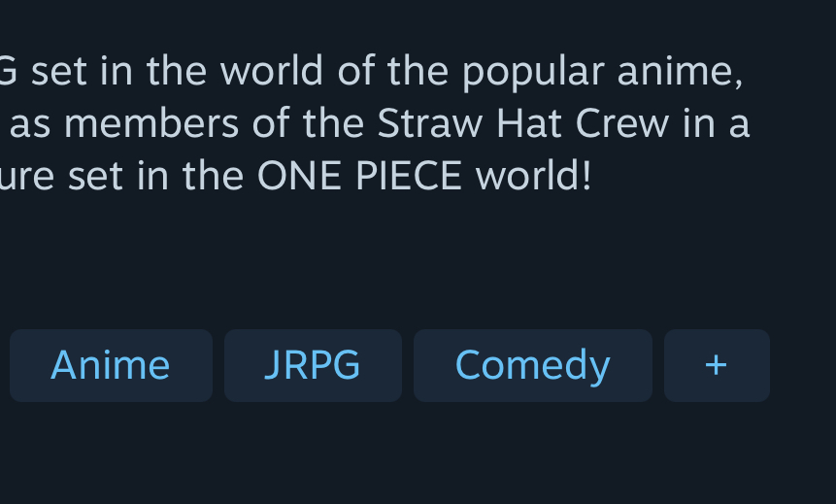The width and height of the screenshot is (836, 504).
Task: Click the word "members" in the description
Action: (x=151, y=123)
